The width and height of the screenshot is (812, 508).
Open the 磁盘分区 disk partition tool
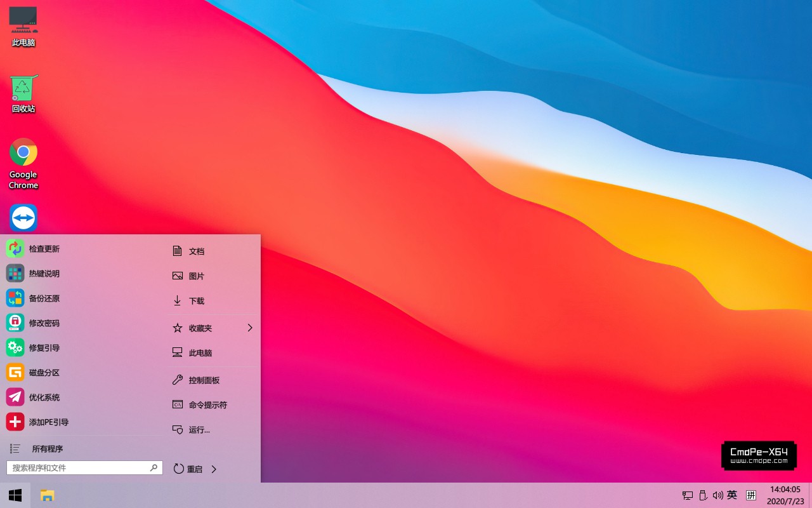tap(15, 373)
